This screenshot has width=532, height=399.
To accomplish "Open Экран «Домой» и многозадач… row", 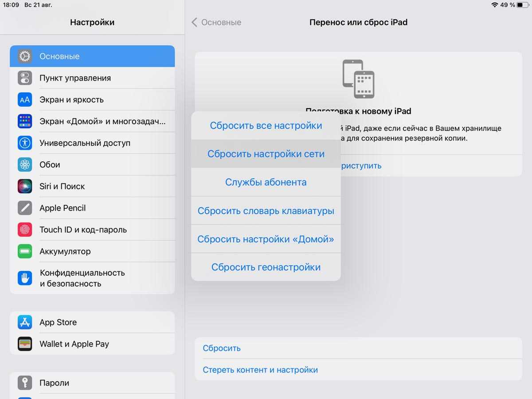I will point(92,121).
